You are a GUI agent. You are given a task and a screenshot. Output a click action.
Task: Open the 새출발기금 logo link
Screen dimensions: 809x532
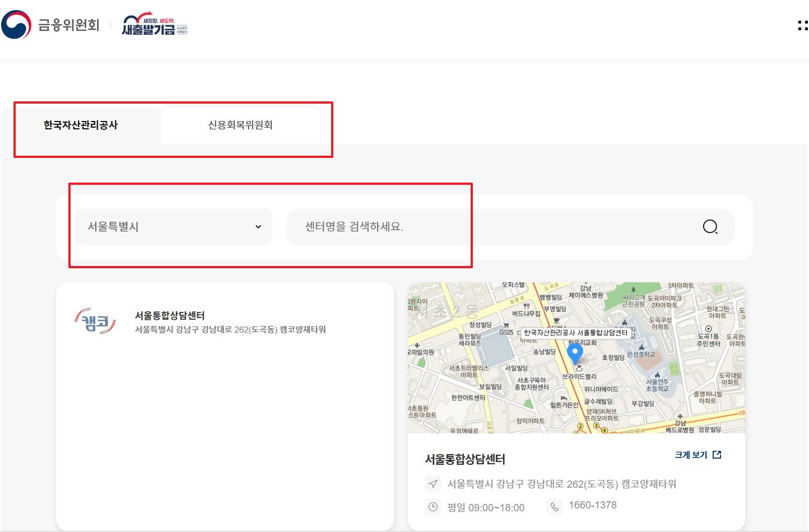(x=155, y=25)
